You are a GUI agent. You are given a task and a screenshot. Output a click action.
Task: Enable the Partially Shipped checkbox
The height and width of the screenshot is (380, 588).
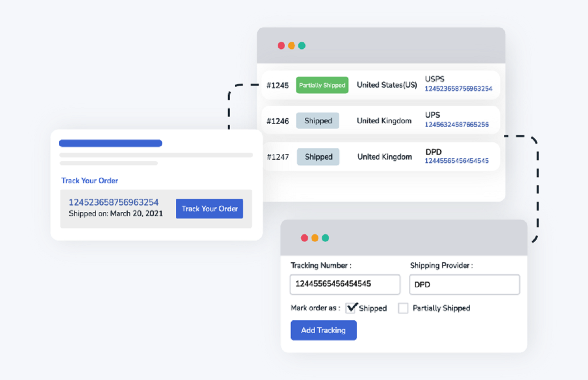pyautogui.click(x=403, y=308)
